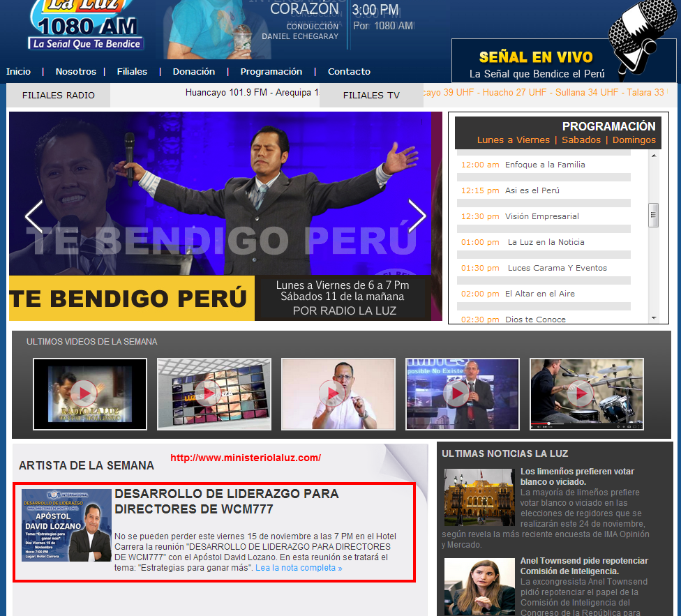This screenshot has width=681, height=616.
Task: Open La Luz 1080 AM logo
Action: [86, 24]
